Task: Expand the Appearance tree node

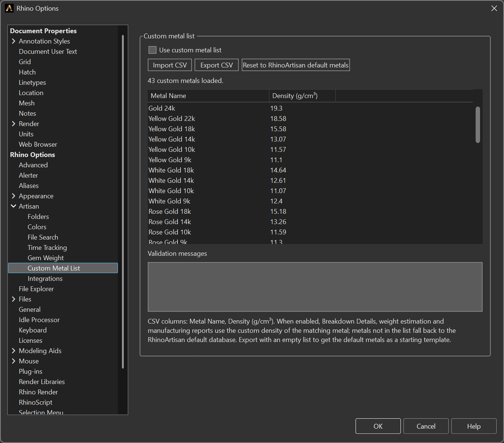Action: (14, 196)
